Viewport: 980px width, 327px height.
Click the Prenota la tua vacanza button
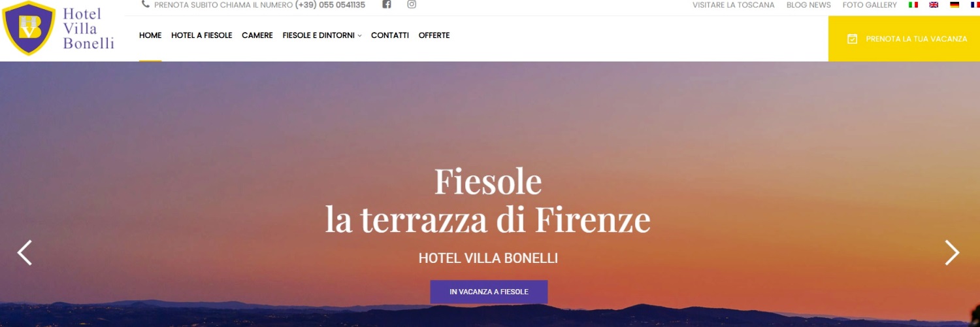[x=904, y=39]
